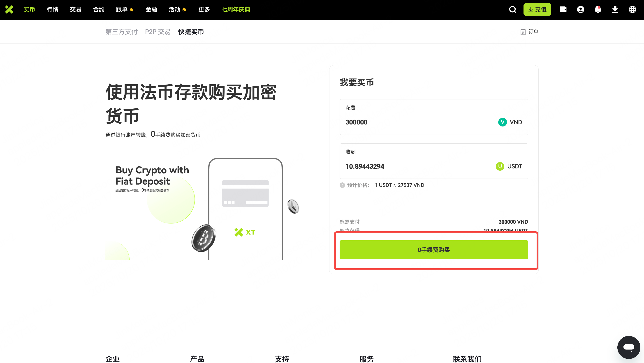This screenshot has width=644, height=363.
Task: Open the notifications bell icon
Action: (x=598, y=9)
